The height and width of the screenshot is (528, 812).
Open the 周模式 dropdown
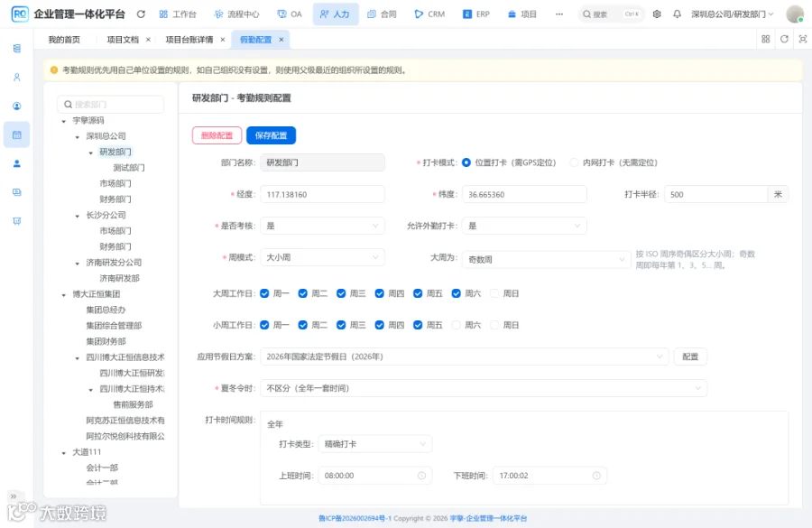(x=322, y=257)
